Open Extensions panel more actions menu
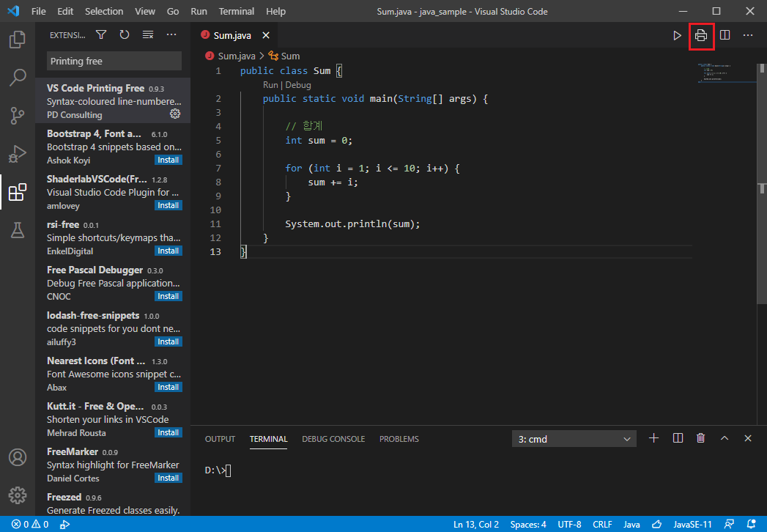This screenshot has height=532, width=767. coord(171,34)
